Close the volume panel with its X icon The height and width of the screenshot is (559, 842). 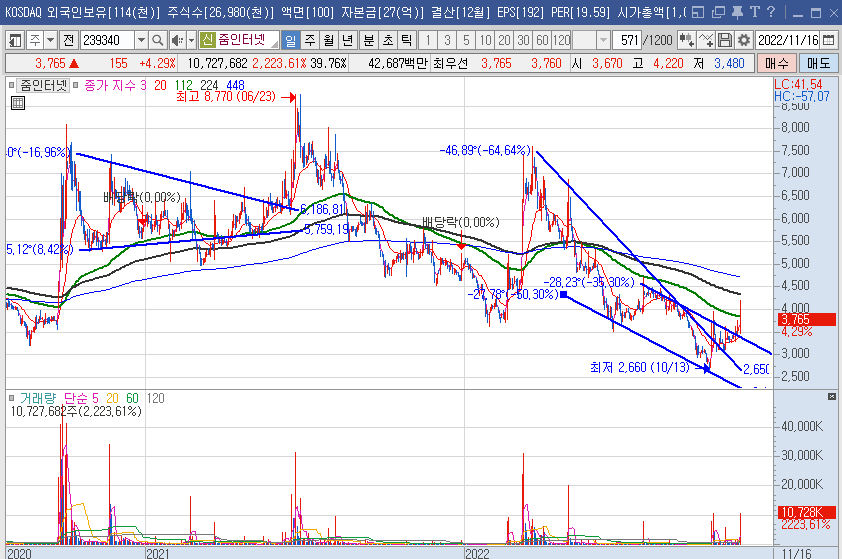(832, 396)
